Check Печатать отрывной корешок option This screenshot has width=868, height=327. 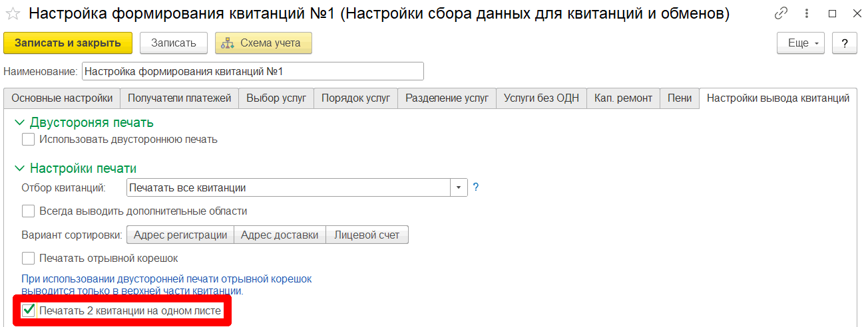tap(29, 258)
